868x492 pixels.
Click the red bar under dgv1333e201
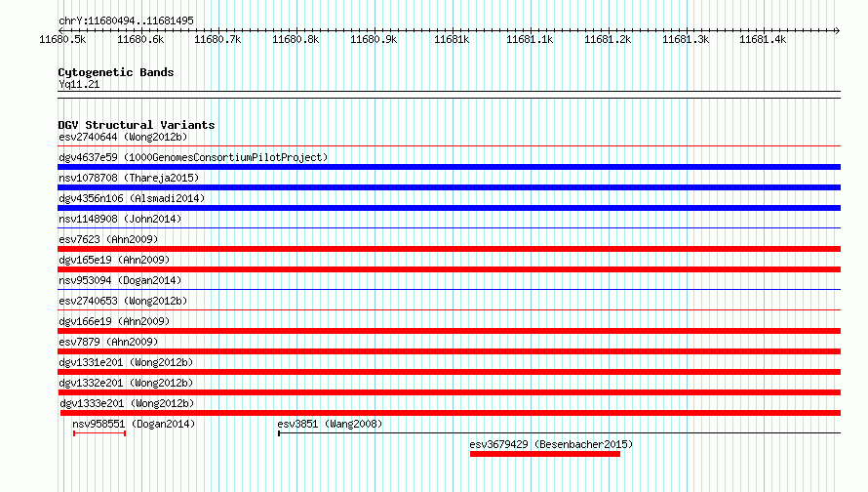pyautogui.click(x=451, y=413)
